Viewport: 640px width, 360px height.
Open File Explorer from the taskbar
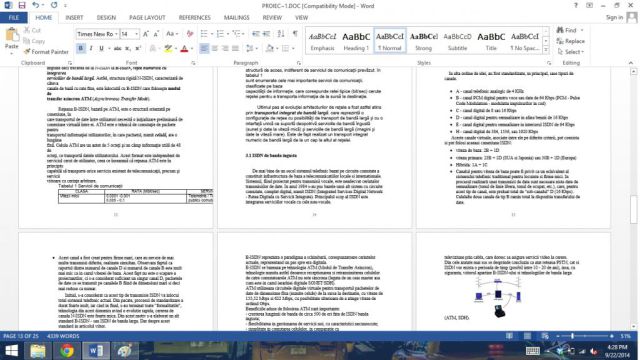pos(38,351)
